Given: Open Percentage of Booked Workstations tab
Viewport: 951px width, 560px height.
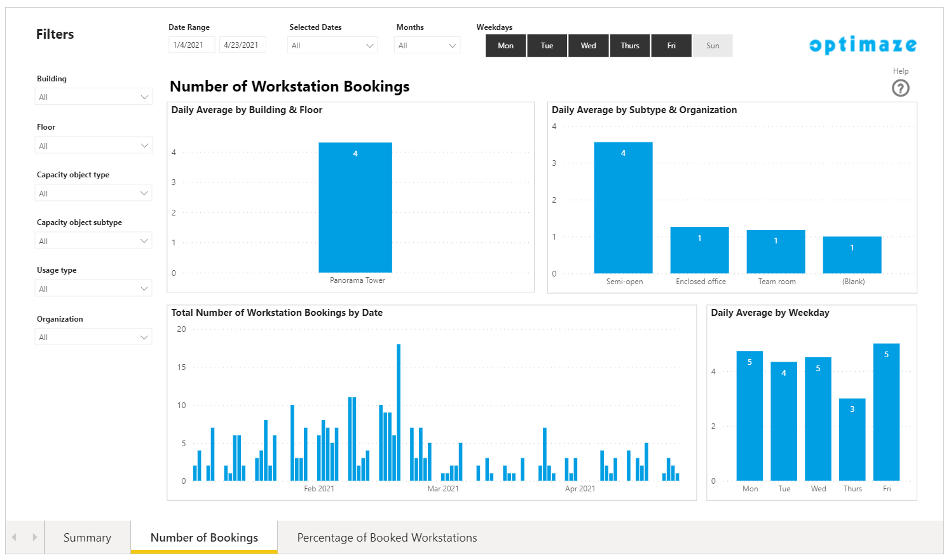Looking at the screenshot, I should point(387,538).
